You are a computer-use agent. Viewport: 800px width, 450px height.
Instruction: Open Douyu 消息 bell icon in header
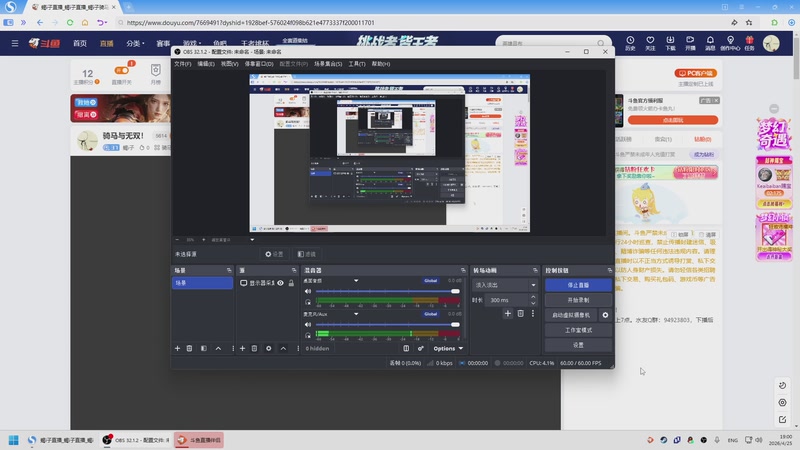click(x=710, y=43)
